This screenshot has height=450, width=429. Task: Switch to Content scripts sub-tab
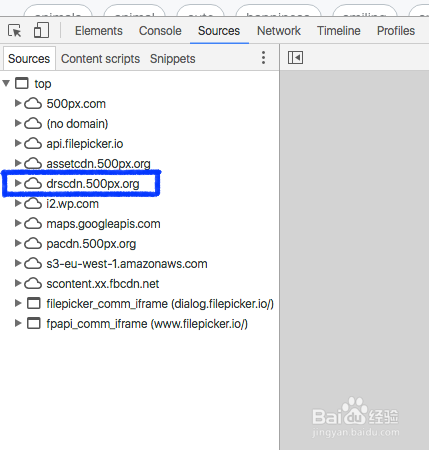[x=100, y=59]
